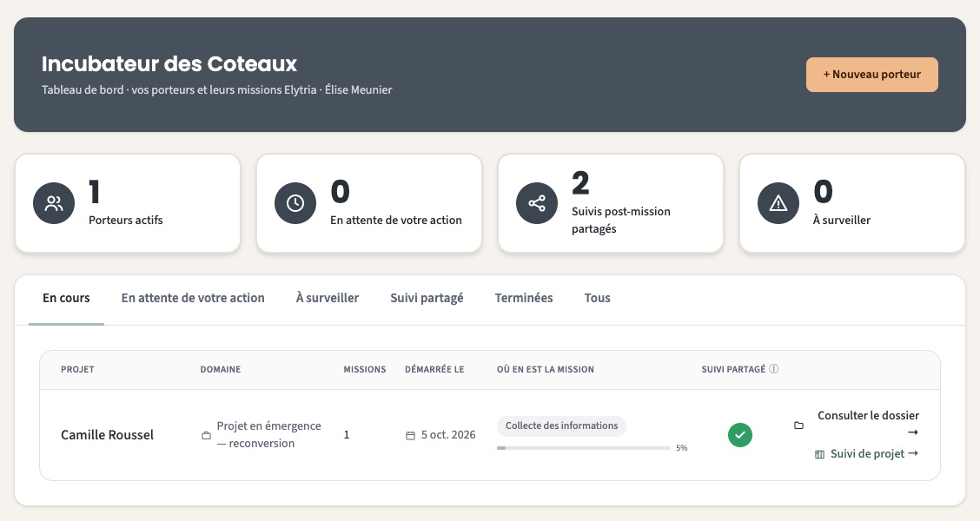This screenshot has width=980, height=521.
Task: Show the Suivi partagé tab
Action: pos(427,298)
